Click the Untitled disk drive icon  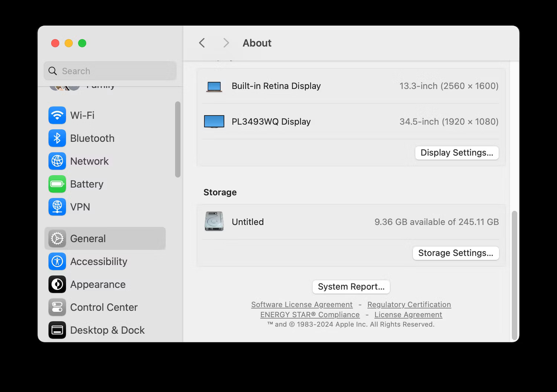coord(214,222)
